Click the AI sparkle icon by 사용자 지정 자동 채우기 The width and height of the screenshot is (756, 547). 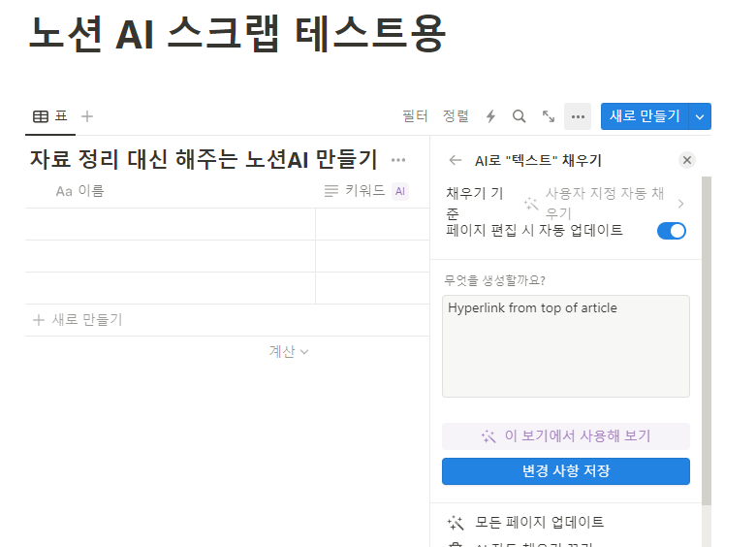pos(531,204)
